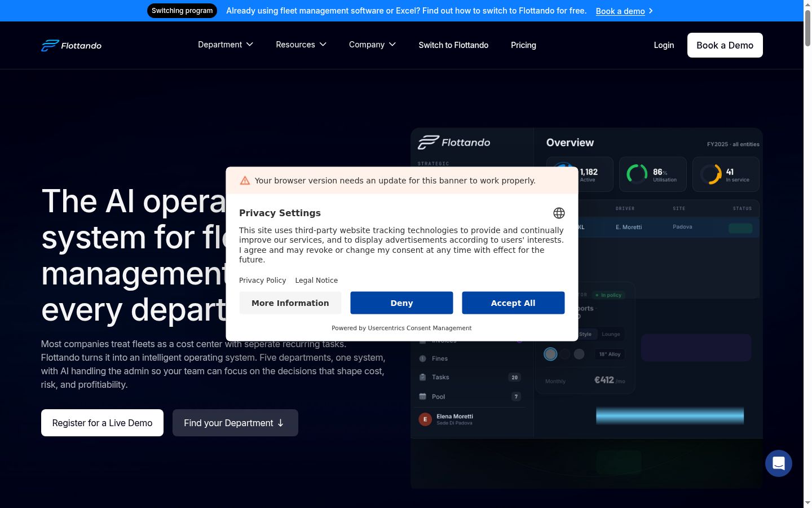Image resolution: width=812 pixels, height=508 pixels.
Task: Click scrollbar down arrow
Action: 807,503
